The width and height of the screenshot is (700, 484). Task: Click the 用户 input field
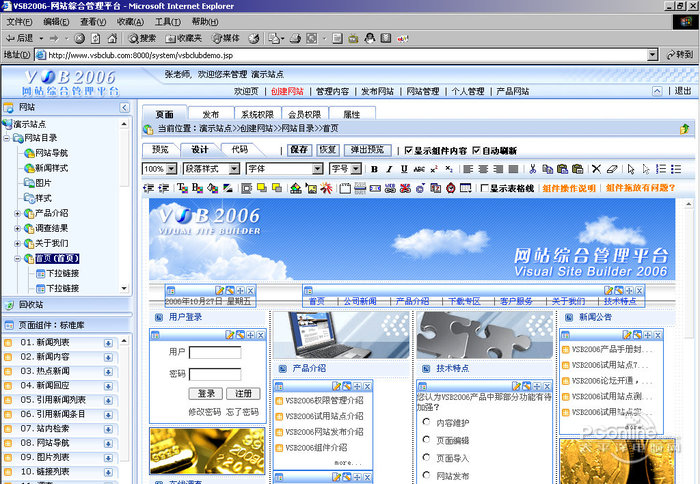tap(215, 353)
